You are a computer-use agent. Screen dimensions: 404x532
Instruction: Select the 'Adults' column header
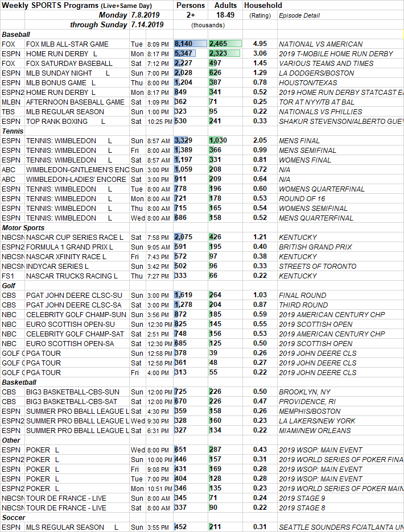[226, 6]
